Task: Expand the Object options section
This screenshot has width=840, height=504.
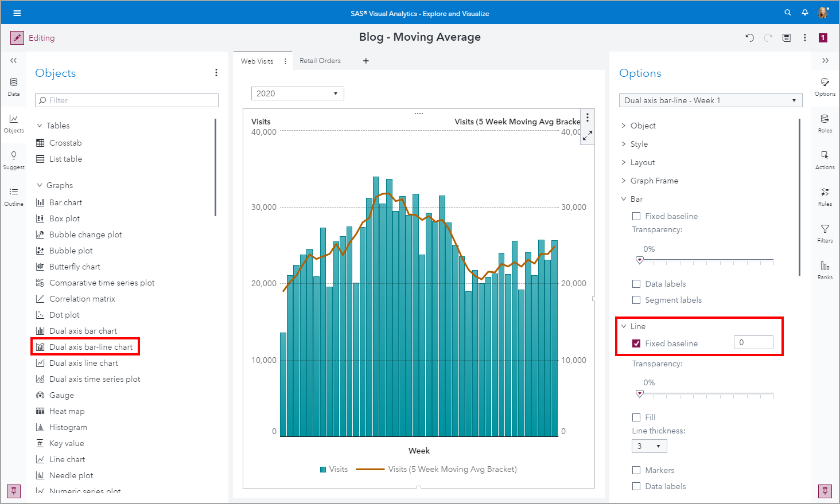Action: [x=624, y=126]
